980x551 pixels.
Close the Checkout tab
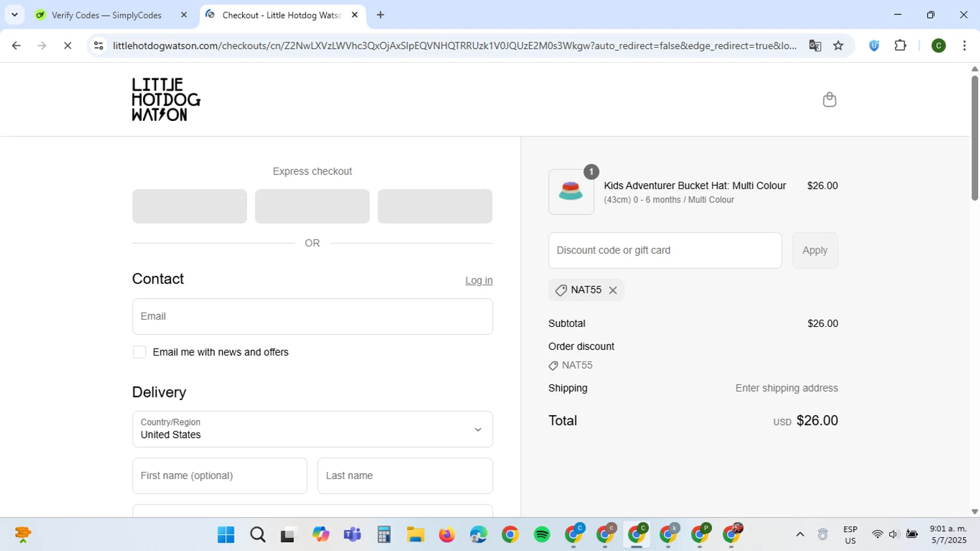tap(355, 15)
